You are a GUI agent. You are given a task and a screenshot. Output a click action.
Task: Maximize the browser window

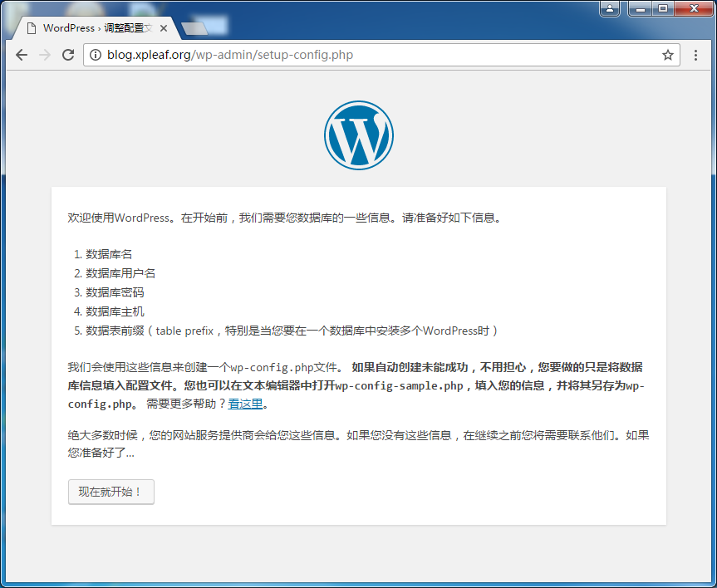(x=663, y=8)
